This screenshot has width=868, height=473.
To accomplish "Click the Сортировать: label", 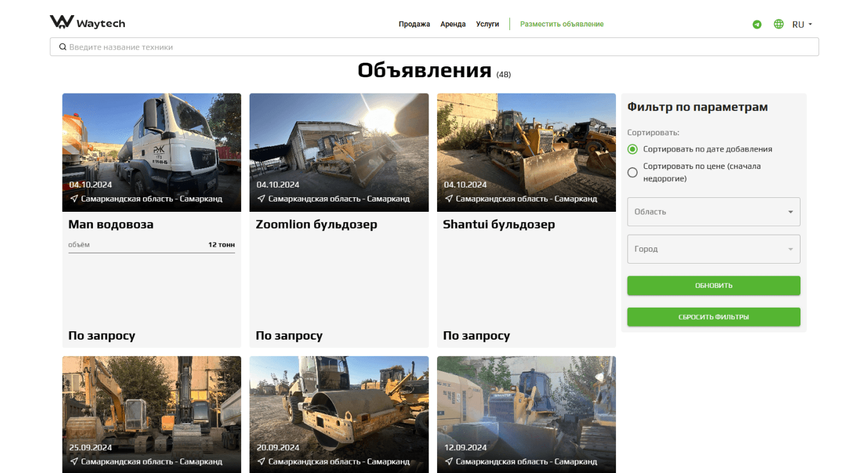I will coord(653,132).
